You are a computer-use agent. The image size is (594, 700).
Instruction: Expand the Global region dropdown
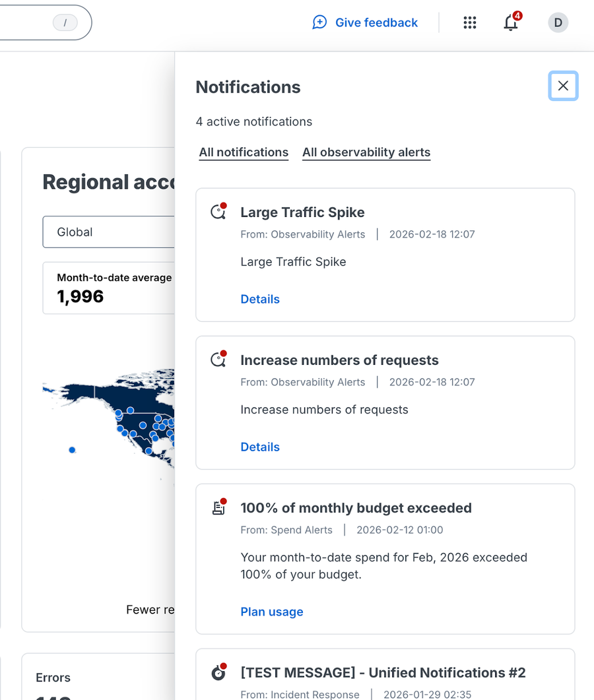[109, 232]
